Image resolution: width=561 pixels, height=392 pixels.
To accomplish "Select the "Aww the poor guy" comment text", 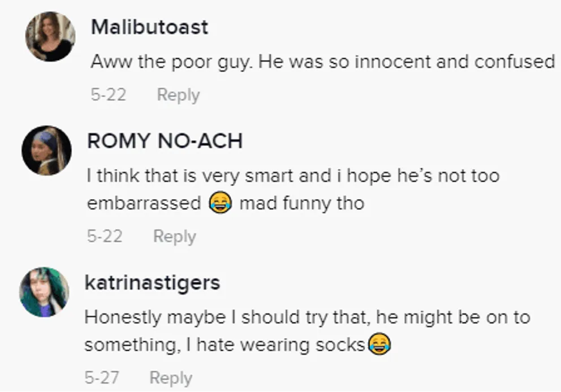I will click(322, 62).
